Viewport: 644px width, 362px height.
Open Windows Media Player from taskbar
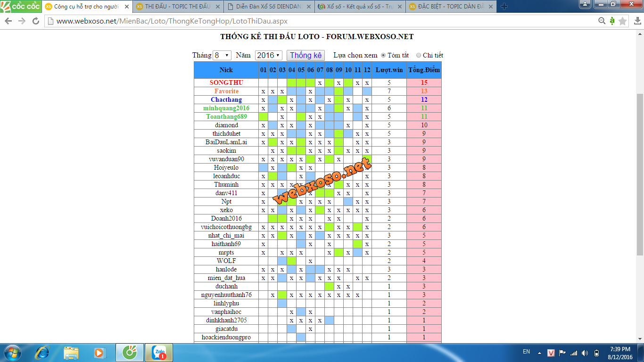pyautogui.click(x=99, y=353)
